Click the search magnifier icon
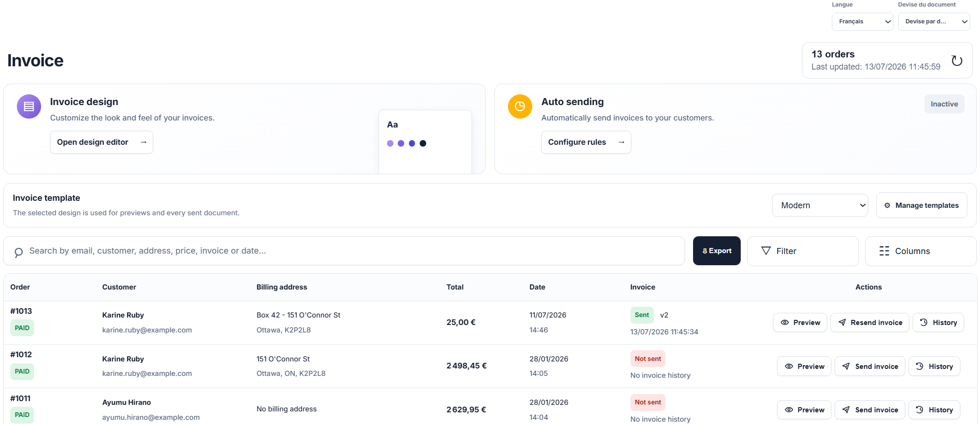This screenshot has width=980, height=424. [x=19, y=252]
